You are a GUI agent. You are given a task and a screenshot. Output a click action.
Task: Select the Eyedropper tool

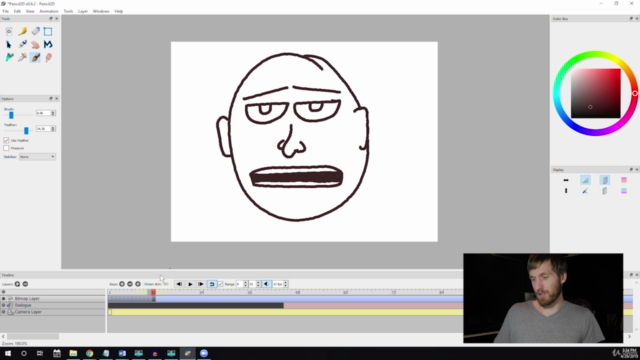22,58
